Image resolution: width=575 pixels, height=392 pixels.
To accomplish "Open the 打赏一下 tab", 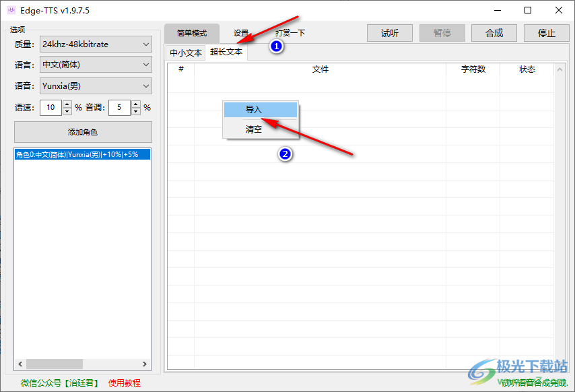I will tap(290, 34).
